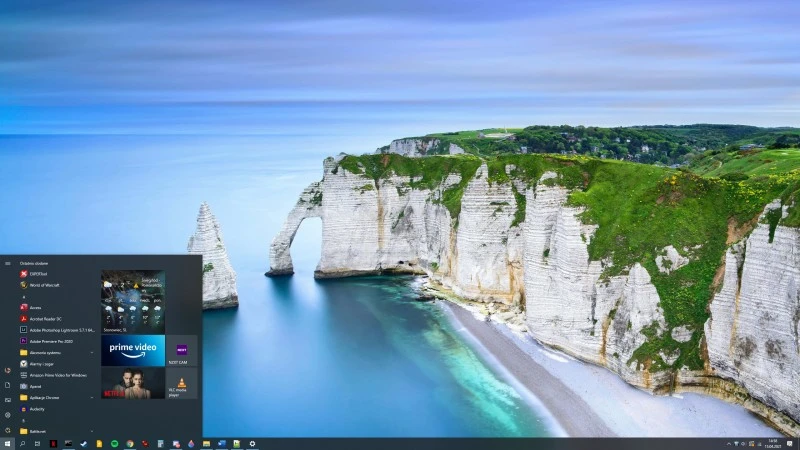Open the Windows Start button
Image resolution: width=800 pixels, height=450 pixels.
(7, 444)
